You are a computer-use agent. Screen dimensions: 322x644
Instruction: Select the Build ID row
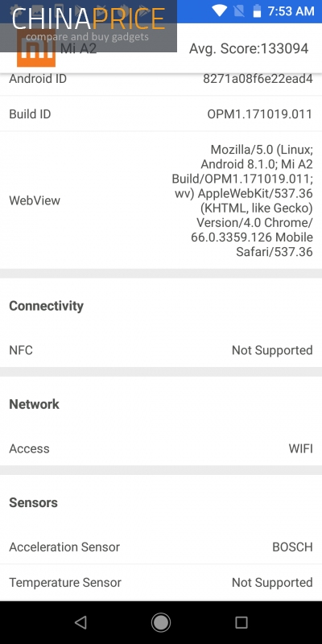161,114
